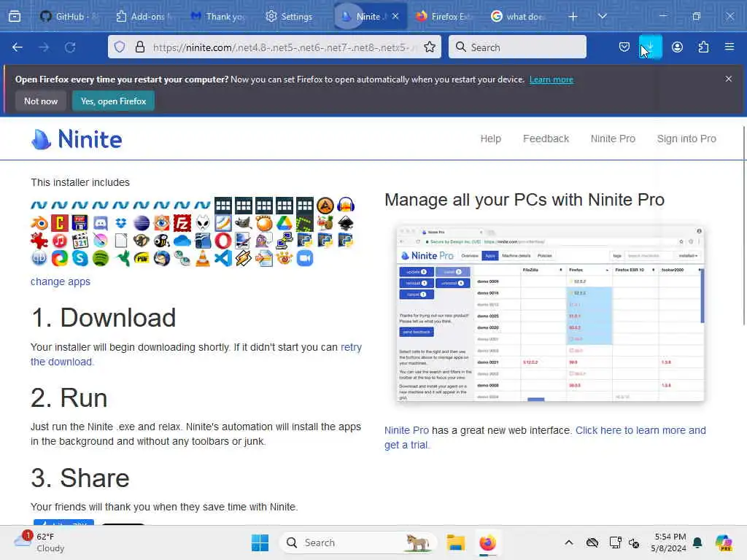This screenshot has height=560, width=747.
Task: Click the Thunderbird icon
Action: (x=162, y=258)
